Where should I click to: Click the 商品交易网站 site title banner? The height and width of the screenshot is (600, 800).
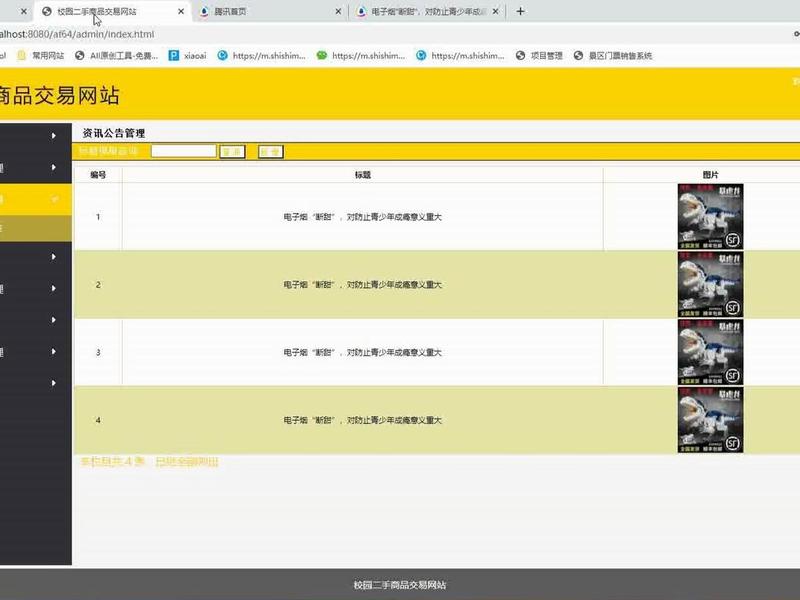[59, 95]
